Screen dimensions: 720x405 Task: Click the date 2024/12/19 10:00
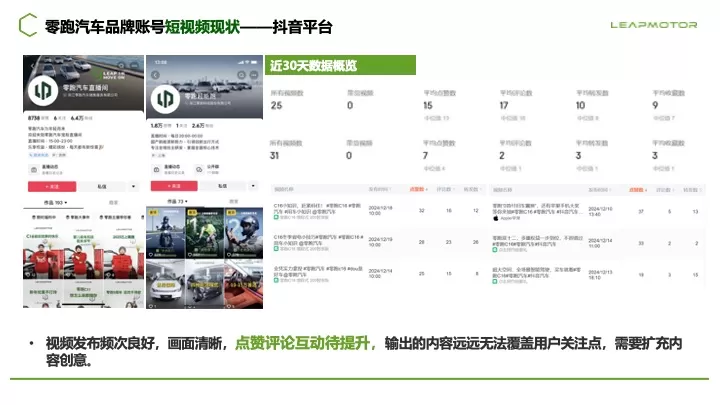(381, 242)
